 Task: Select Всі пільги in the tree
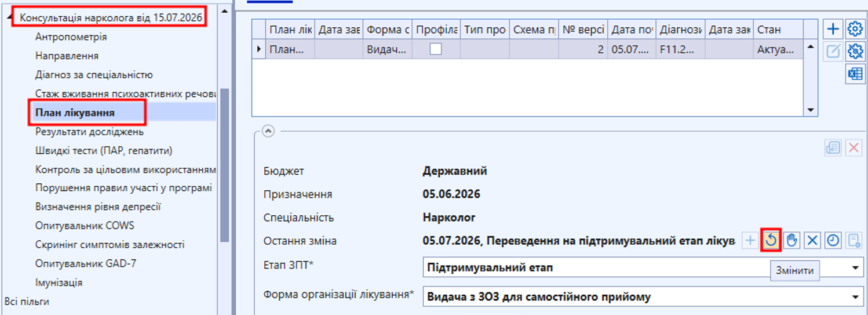coord(27,301)
